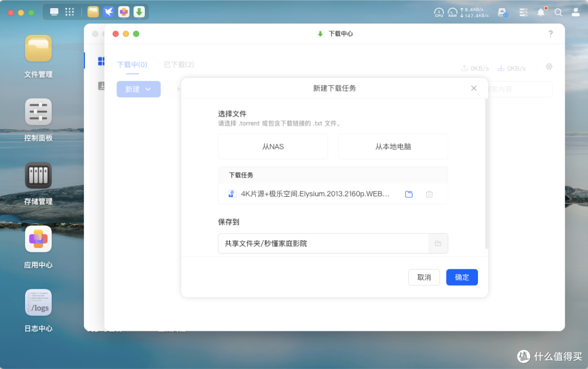Open the top bar search
588x369 pixels.
pyautogui.click(x=559, y=13)
